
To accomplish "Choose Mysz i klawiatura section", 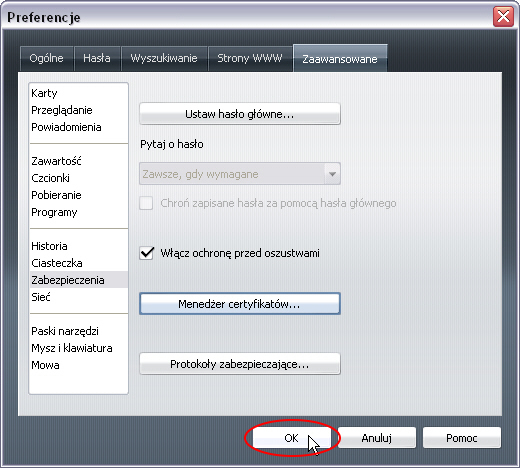I will click(72, 348).
